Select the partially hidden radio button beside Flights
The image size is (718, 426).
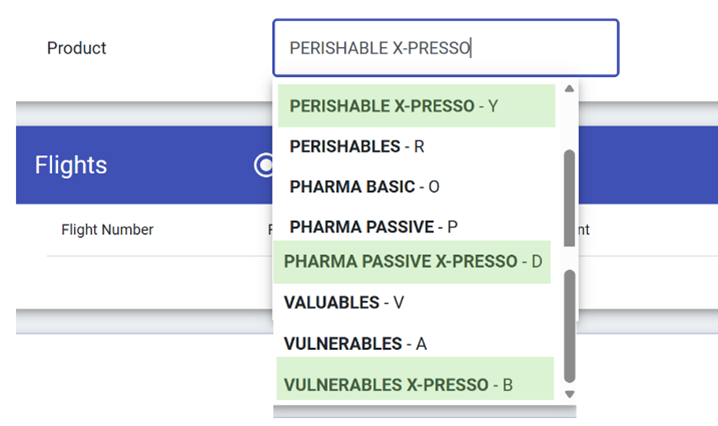[x=265, y=165]
